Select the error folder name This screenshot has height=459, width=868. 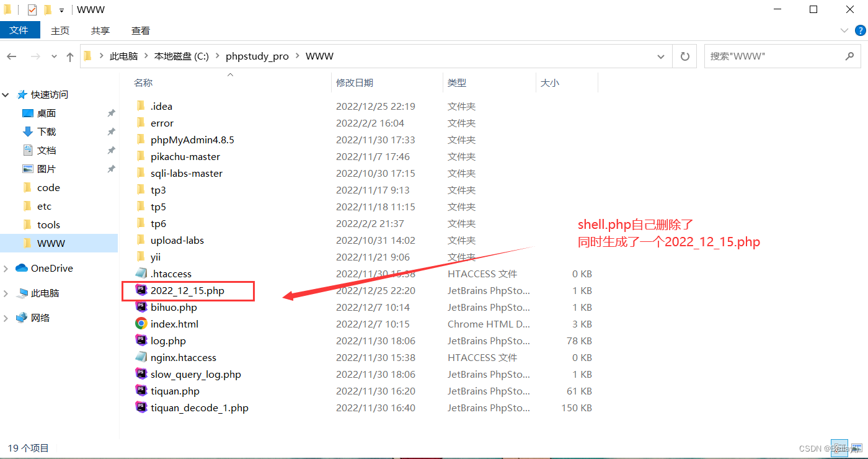pos(162,123)
